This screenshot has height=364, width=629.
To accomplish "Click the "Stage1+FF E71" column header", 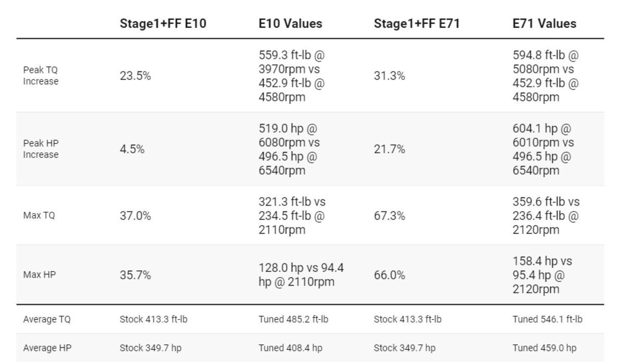I will coord(417,23).
